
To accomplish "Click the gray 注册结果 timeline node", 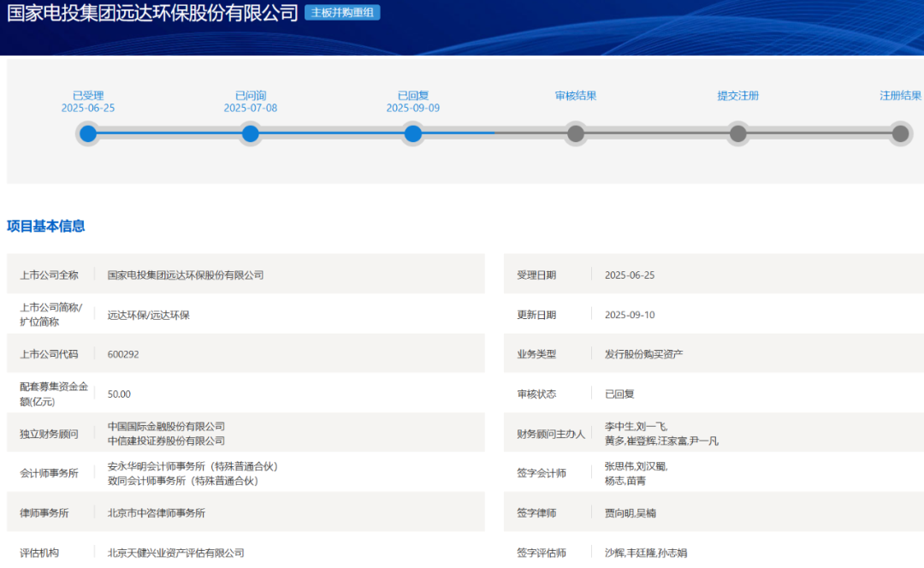I will pyautogui.click(x=900, y=133).
